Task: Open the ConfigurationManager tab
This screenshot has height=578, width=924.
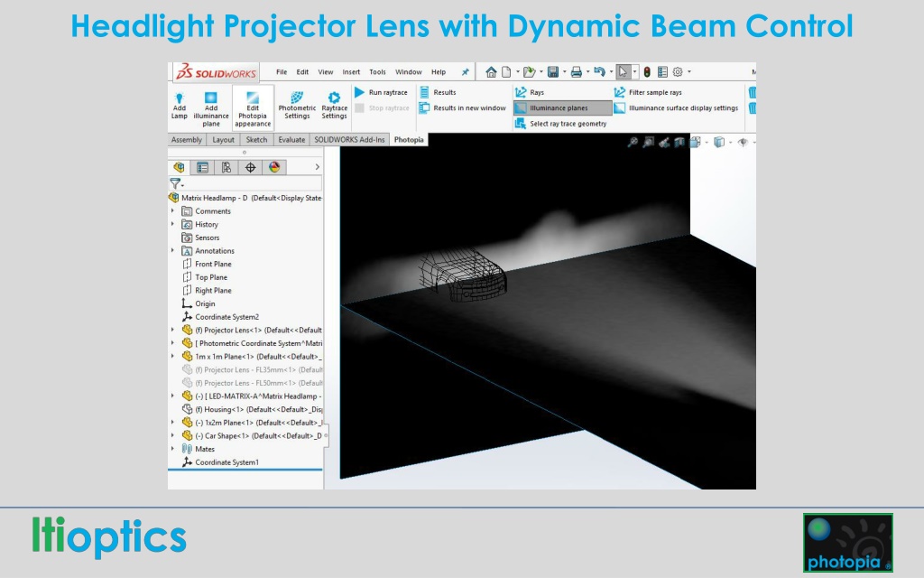Action: 226,167
